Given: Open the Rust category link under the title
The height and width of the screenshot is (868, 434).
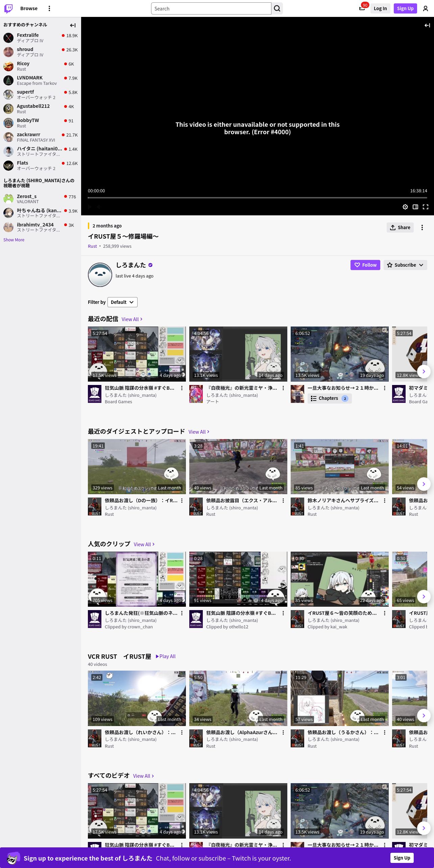Looking at the screenshot, I should (92, 246).
